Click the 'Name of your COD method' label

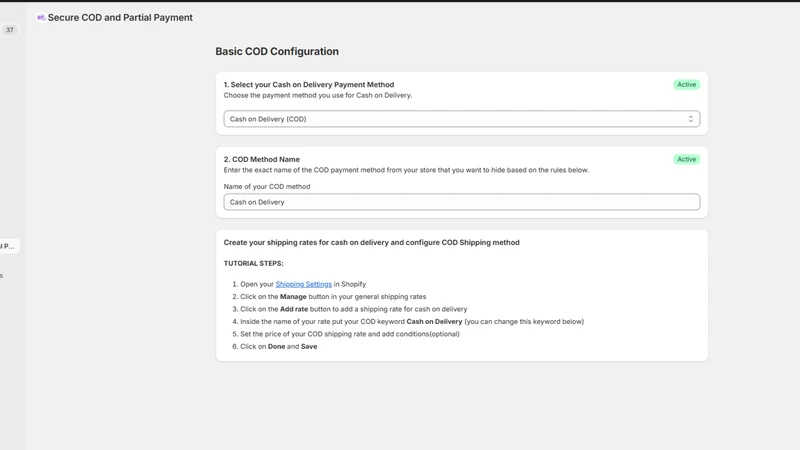[x=267, y=187]
